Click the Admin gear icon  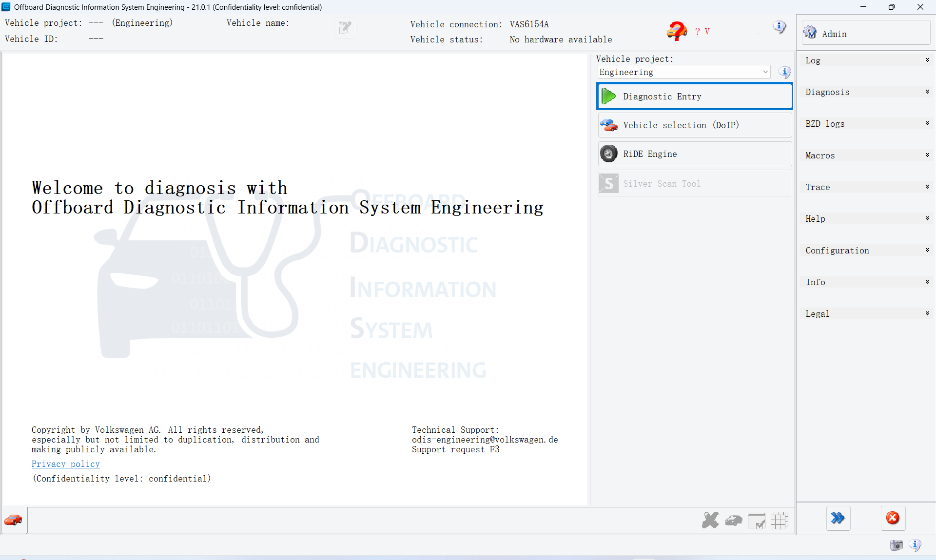point(810,32)
